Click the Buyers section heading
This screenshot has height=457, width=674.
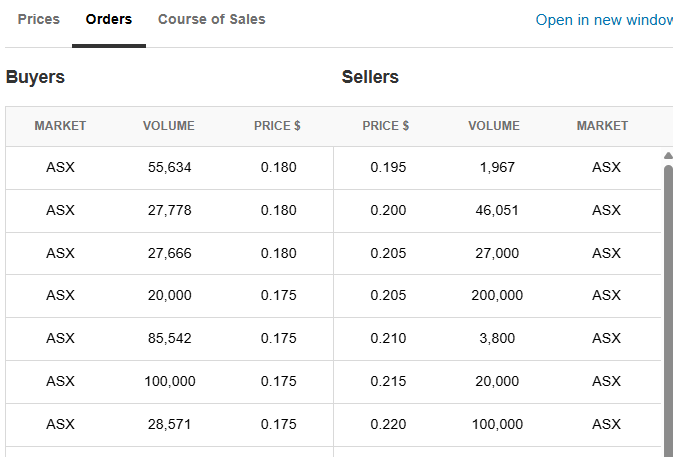coord(35,77)
